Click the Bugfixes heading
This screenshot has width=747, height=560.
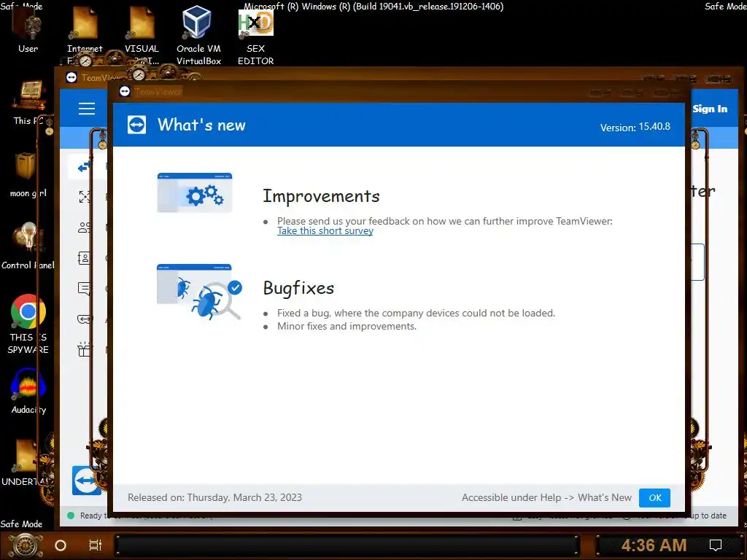tap(298, 288)
